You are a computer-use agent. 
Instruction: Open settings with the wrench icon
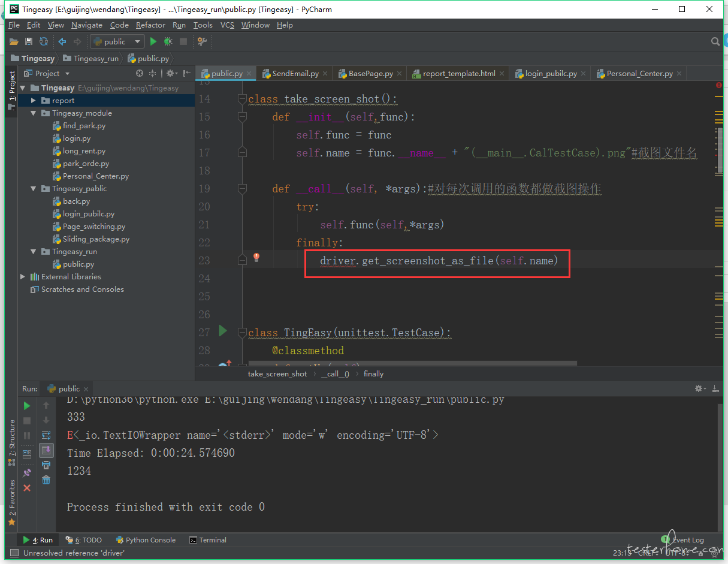[202, 41]
